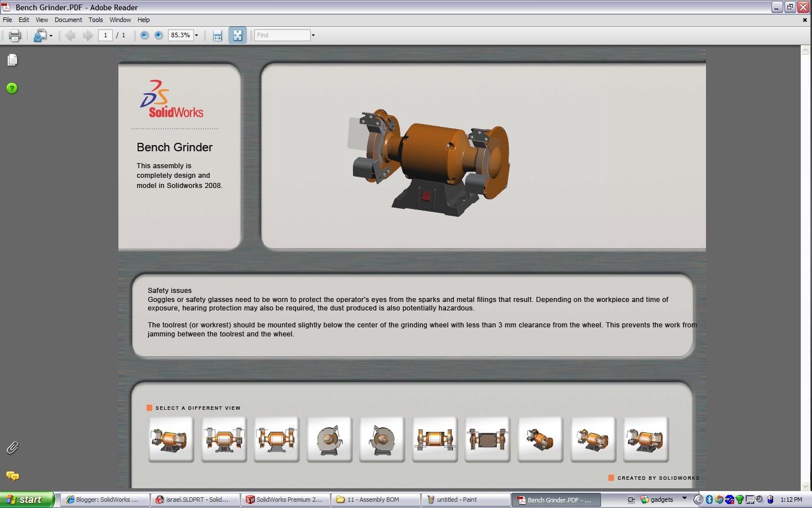Go to the next page arrow

tap(87, 35)
